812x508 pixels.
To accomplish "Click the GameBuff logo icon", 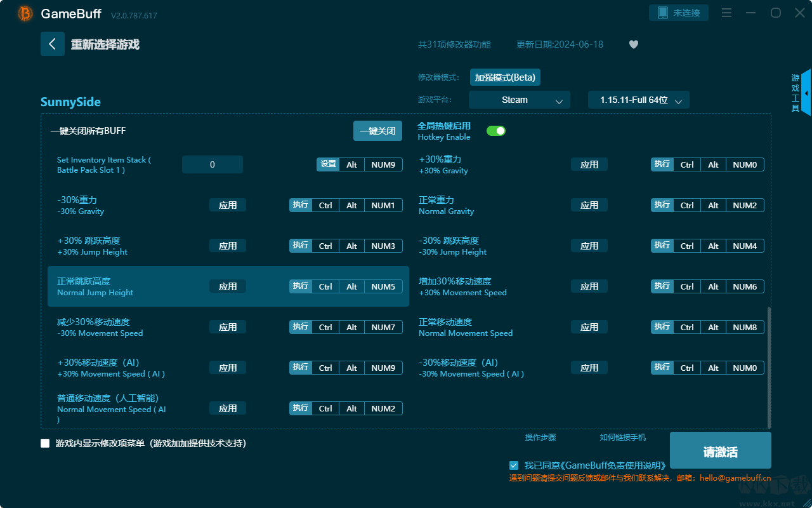I will pyautogui.click(x=25, y=13).
